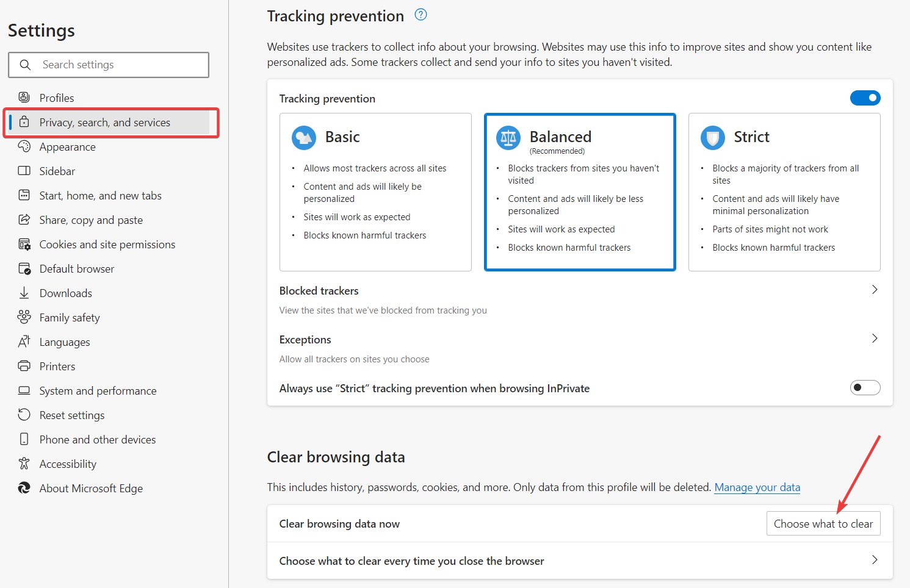Enable always Strict tracking for InPrivate toggle

pos(865,387)
